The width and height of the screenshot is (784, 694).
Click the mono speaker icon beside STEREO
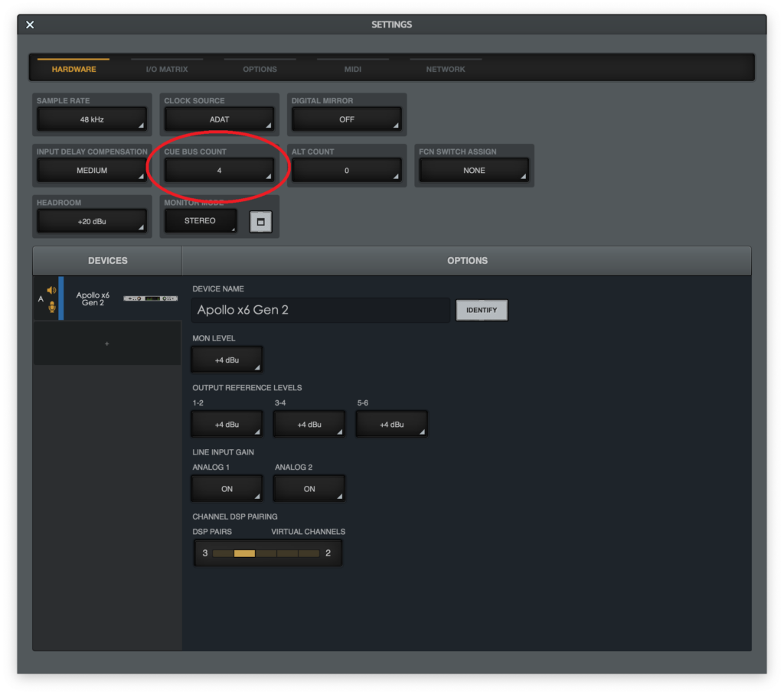pyautogui.click(x=260, y=221)
